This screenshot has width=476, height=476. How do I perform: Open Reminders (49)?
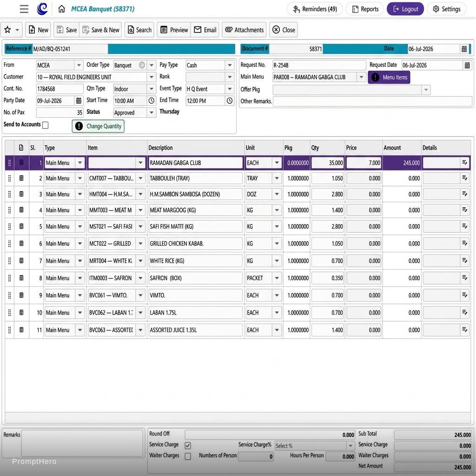coord(315,9)
